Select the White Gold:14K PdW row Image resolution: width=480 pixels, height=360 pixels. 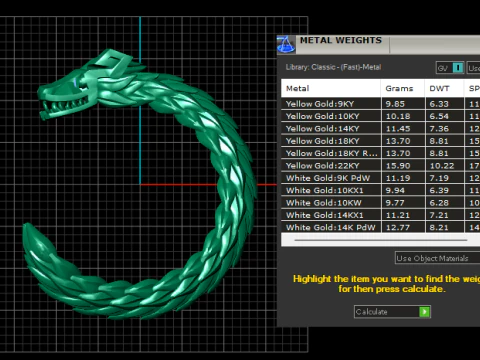(x=380, y=227)
